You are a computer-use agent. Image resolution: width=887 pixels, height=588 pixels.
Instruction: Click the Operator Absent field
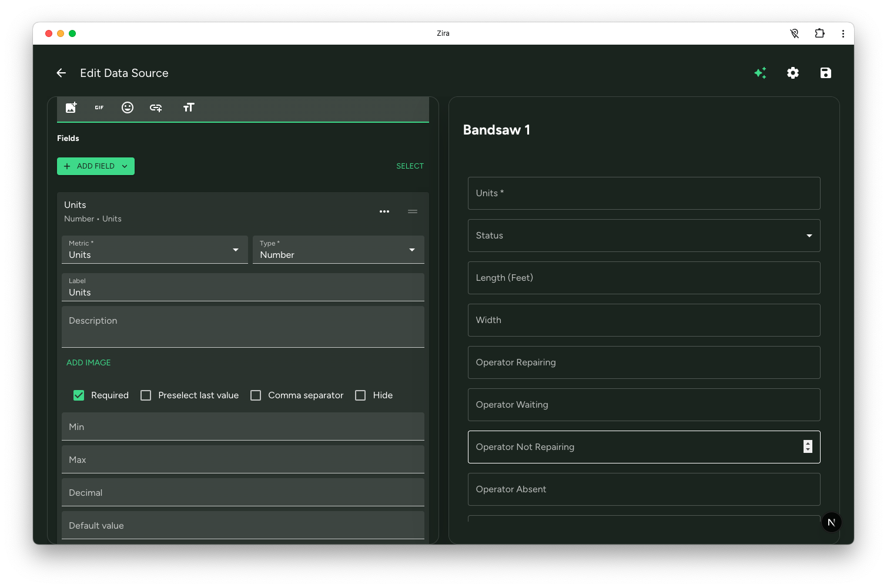point(644,489)
